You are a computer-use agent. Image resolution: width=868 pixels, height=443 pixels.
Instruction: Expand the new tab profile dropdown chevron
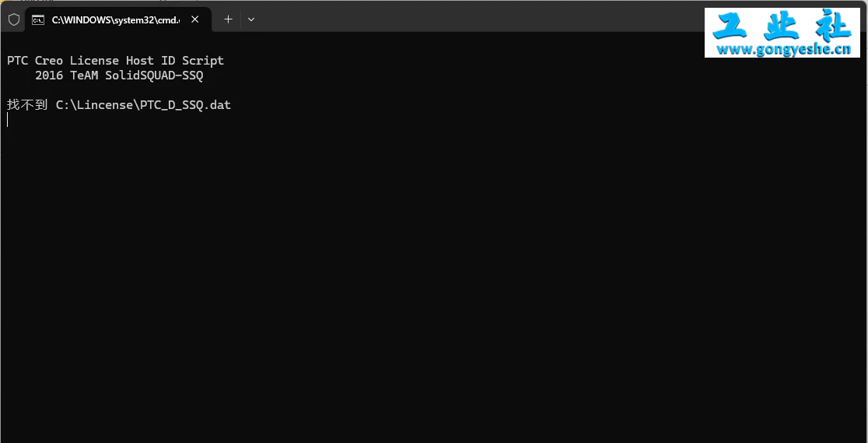coord(250,19)
